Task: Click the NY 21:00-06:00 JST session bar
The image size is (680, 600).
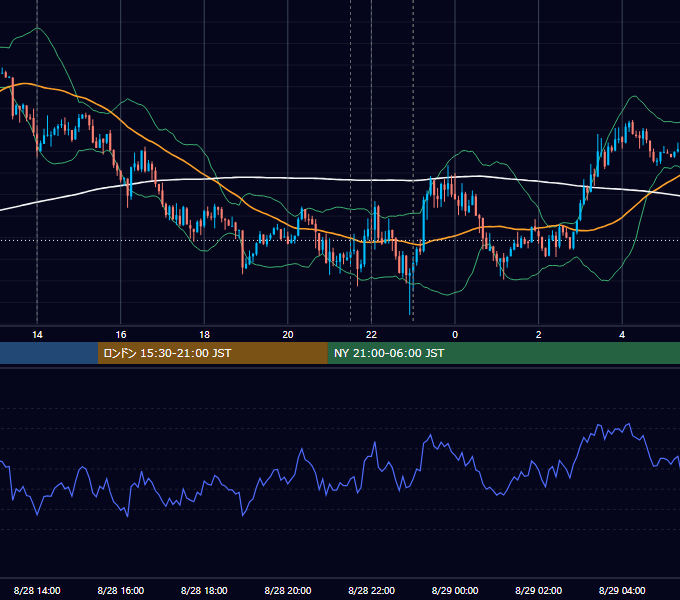Action: 503,353
